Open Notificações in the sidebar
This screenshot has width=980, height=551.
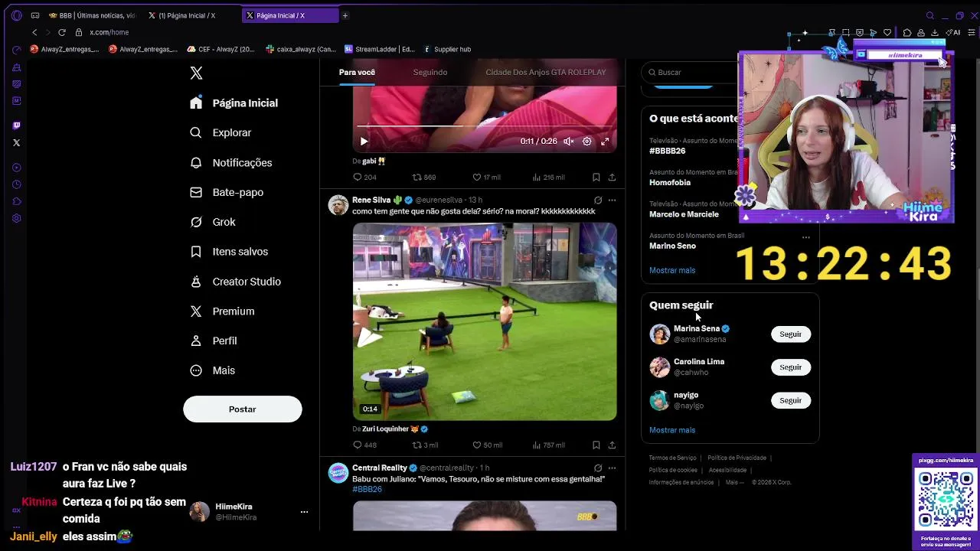[231, 162]
